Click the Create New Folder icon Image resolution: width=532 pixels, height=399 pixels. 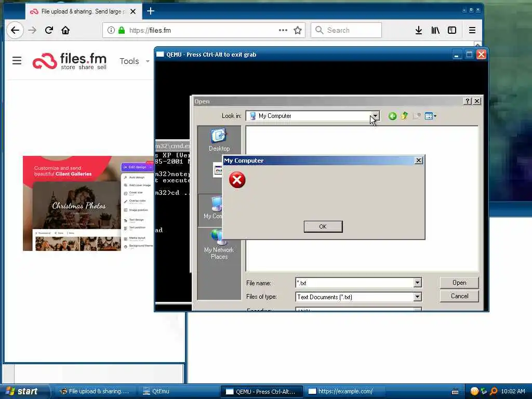[417, 116]
